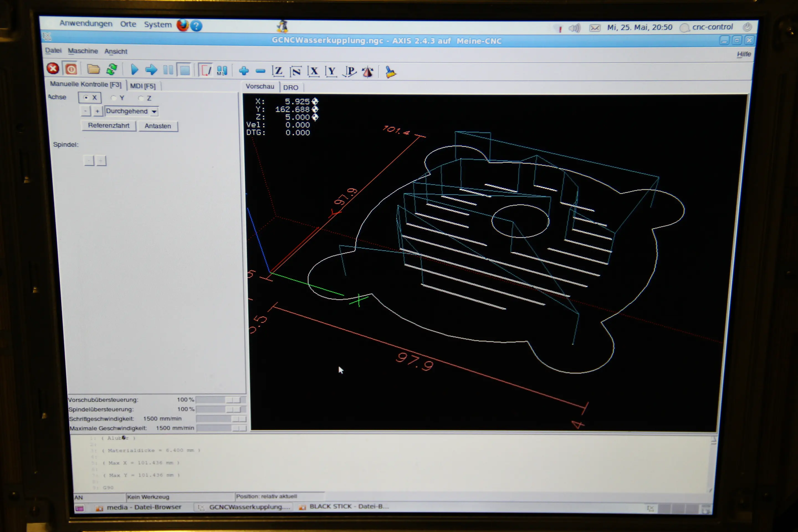The image size is (798, 532).
Task: Clear live plot with the brush icon
Action: click(x=390, y=72)
